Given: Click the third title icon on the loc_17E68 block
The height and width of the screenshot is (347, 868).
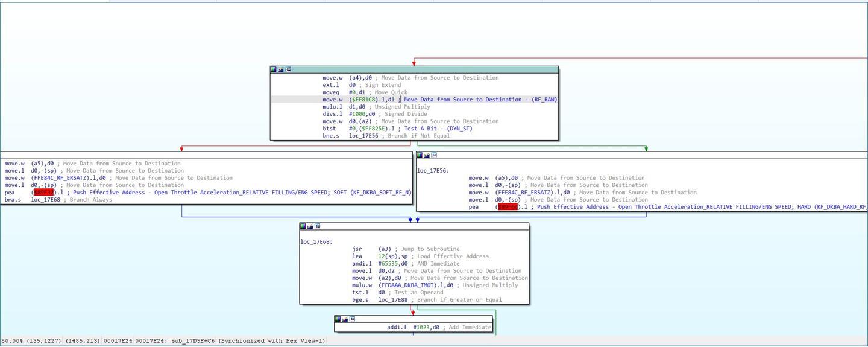Looking at the screenshot, I should point(318,226).
